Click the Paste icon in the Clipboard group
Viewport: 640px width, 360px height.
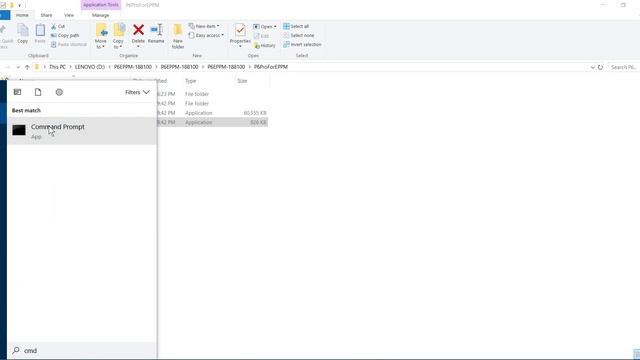[x=40, y=33]
